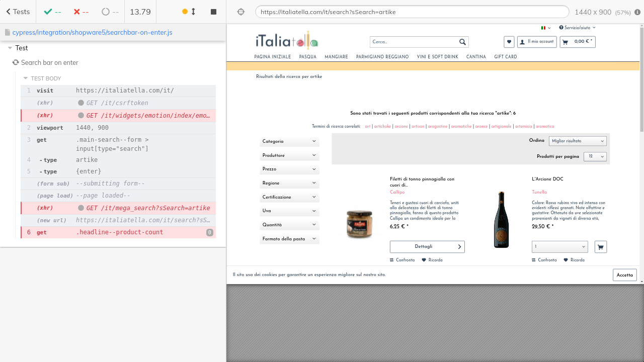644x362 pixels.
Task: Click the Cypress stop test button
Action: [213, 12]
